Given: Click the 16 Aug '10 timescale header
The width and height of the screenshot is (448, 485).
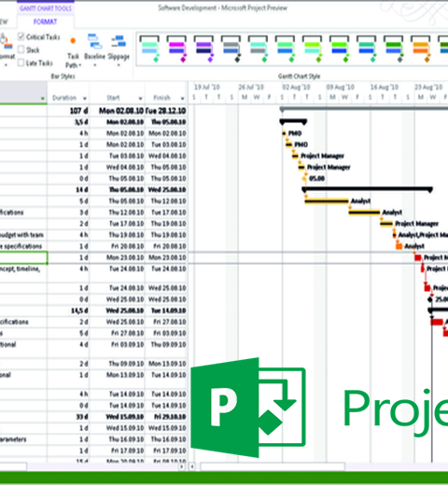Looking at the screenshot, I should (385, 87).
